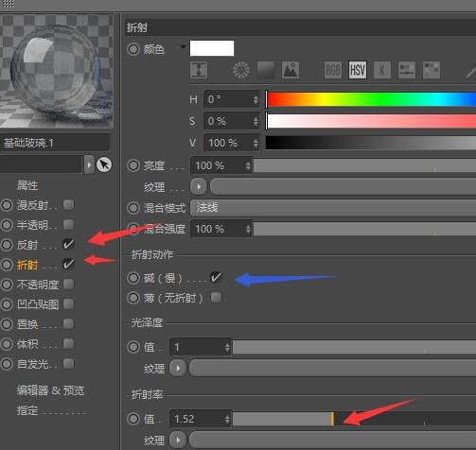
Task: Enable the 漫反射 channel checkbox
Action: pos(68,204)
